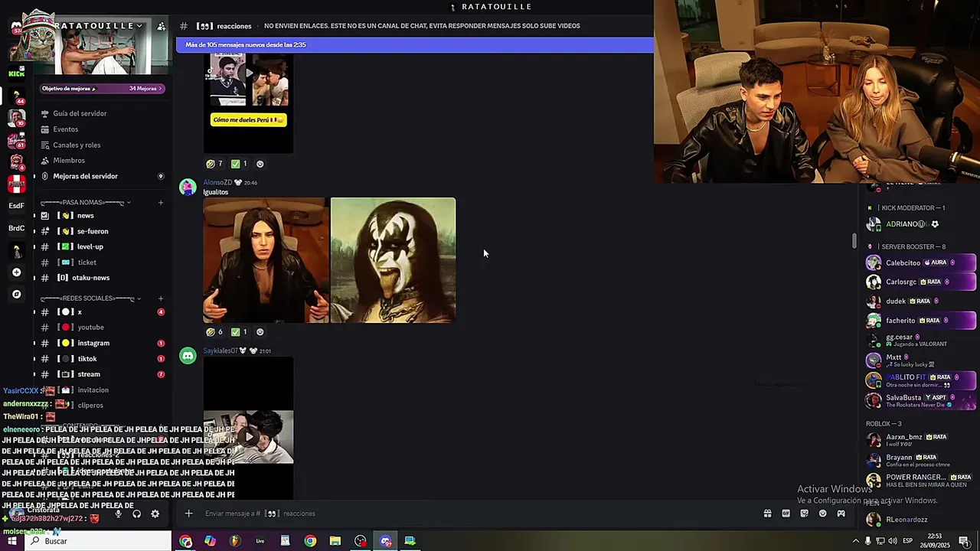Create a channel in the REDES SOCIALES category
This screenshot has width=980, height=551.
161,298
